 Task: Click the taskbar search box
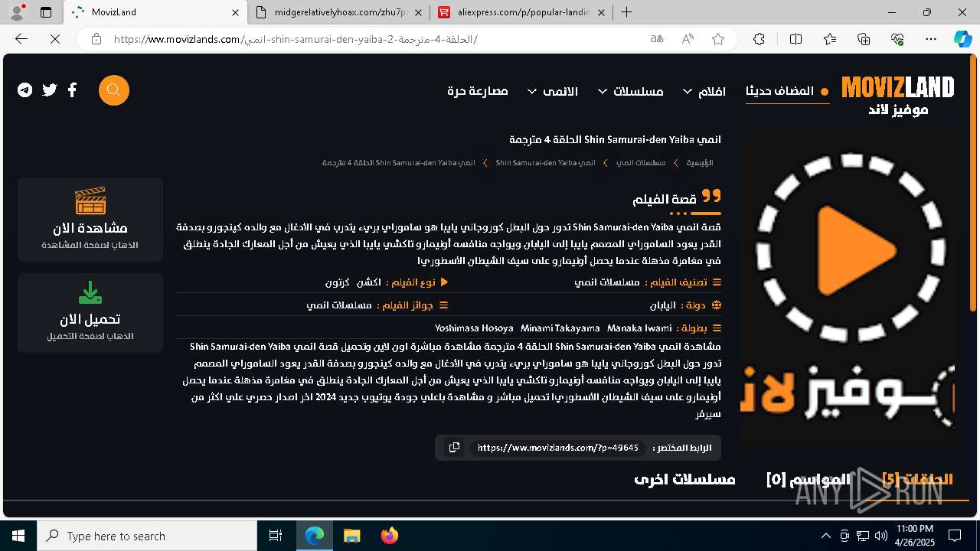[x=147, y=536]
